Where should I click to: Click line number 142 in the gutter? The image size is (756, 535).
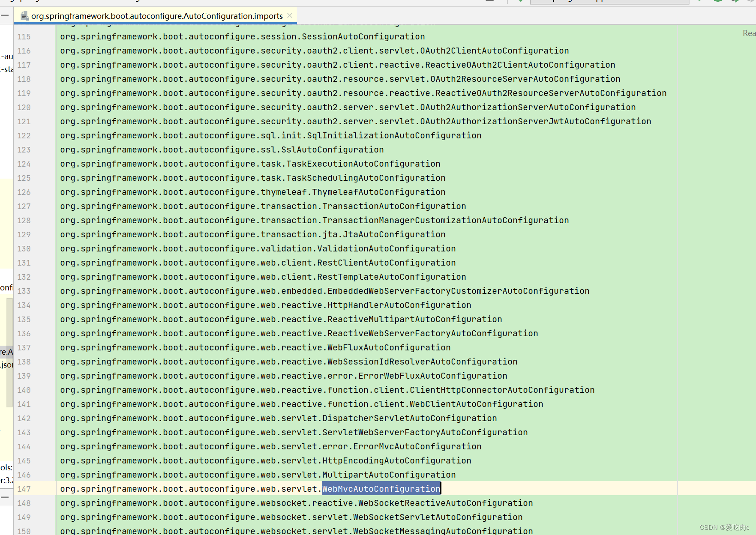point(24,418)
